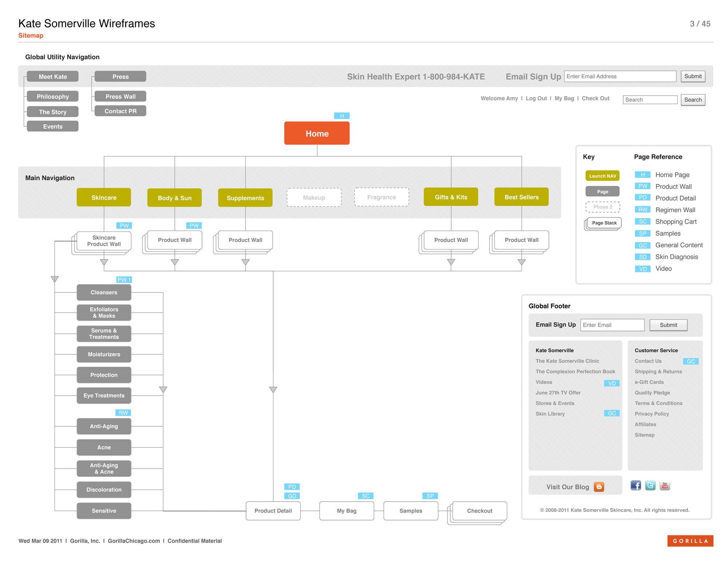728x562 pixels.
Task: Open the Supplements navigation item
Action: pyautogui.click(x=245, y=198)
